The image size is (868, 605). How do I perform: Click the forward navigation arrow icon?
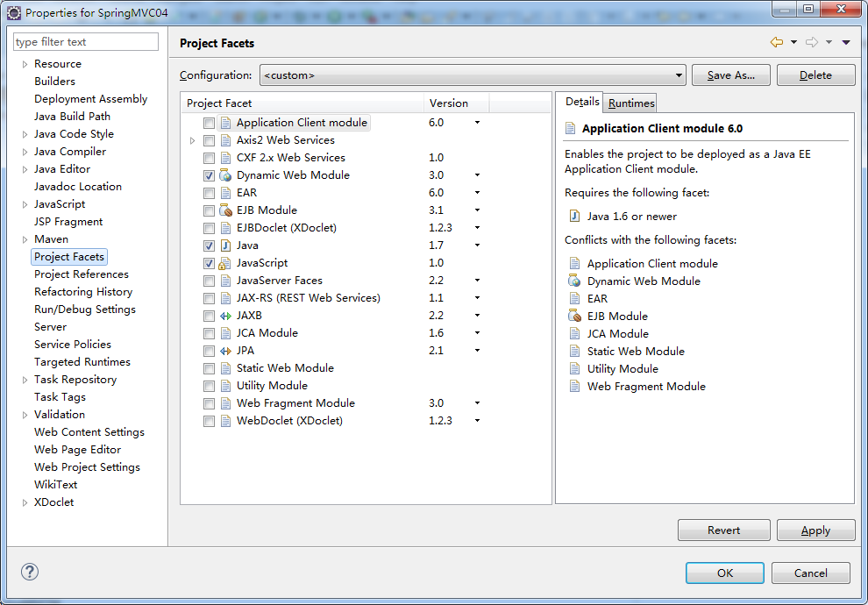(x=811, y=42)
